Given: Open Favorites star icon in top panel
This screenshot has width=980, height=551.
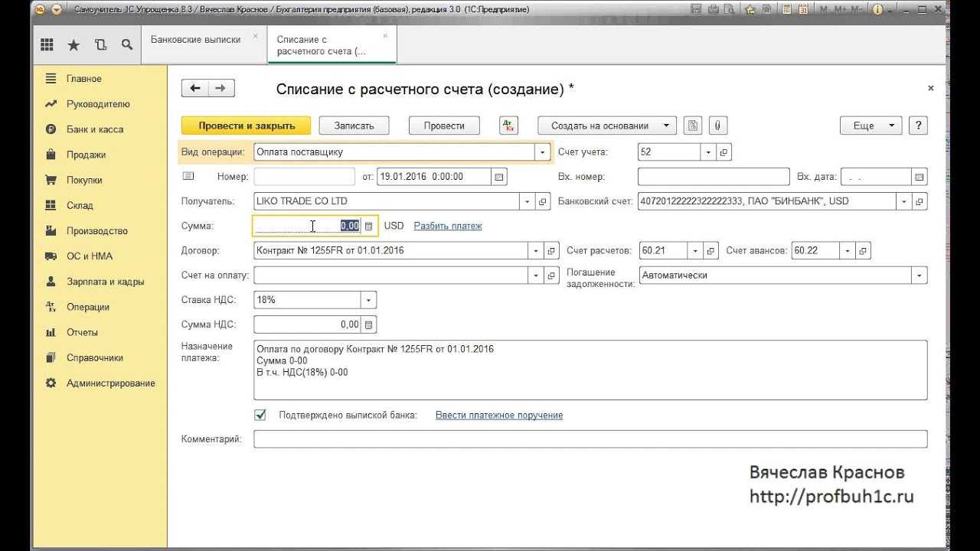Looking at the screenshot, I should click(73, 45).
